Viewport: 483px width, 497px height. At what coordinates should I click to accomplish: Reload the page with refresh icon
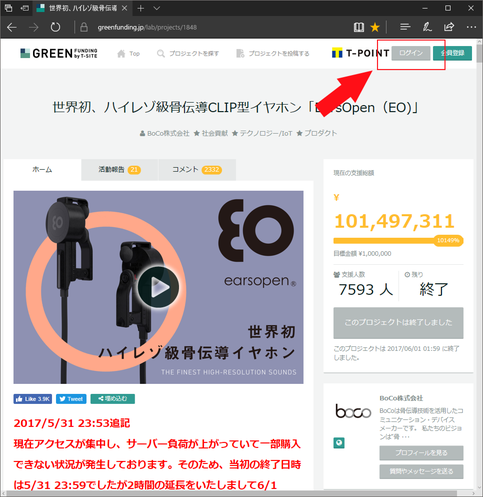pos(55,27)
